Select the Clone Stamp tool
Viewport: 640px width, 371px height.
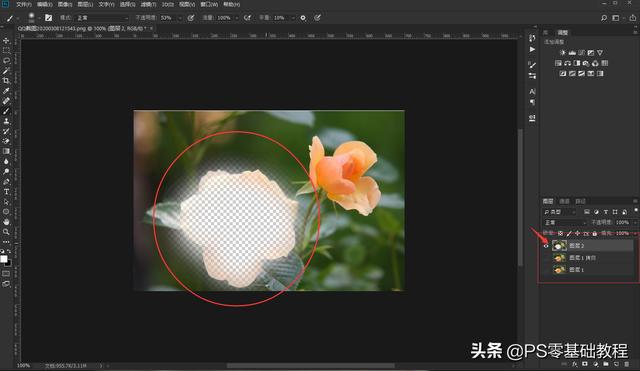(x=6, y=121)
